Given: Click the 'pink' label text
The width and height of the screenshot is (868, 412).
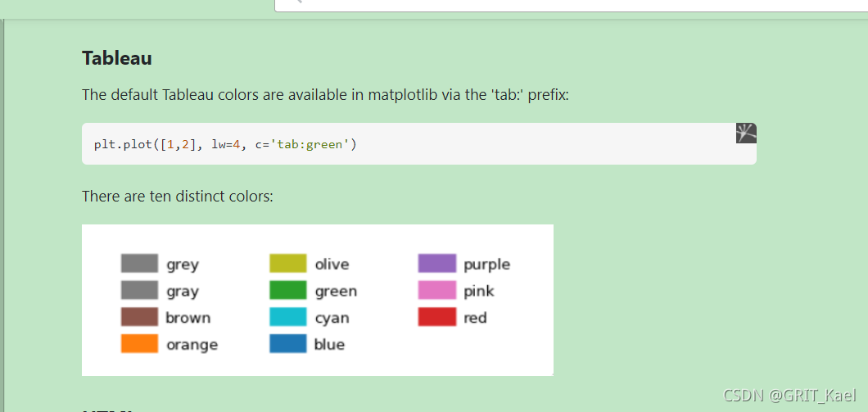Looking at the screenshot, I should 479,292.
